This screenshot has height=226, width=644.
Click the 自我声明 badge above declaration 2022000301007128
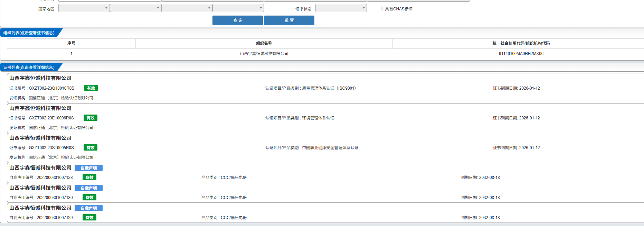pos(88,168)
